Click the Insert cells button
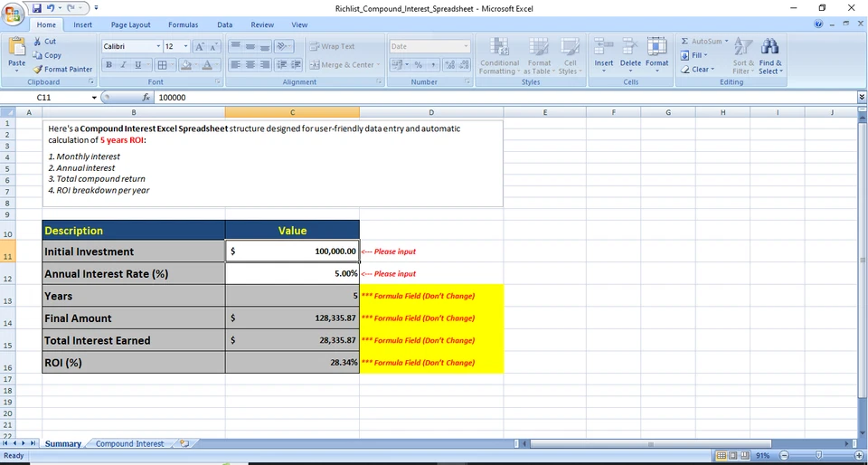 [x=604, y=55]
